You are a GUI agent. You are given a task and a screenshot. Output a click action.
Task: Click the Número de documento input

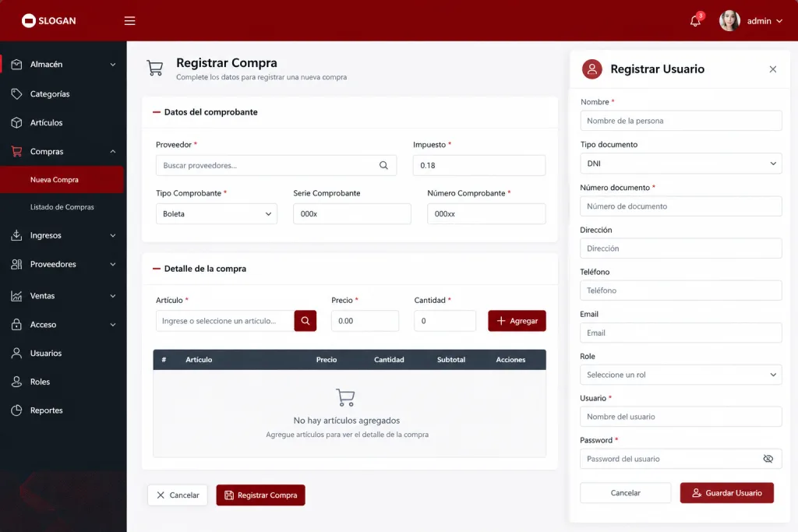[681, 206]
